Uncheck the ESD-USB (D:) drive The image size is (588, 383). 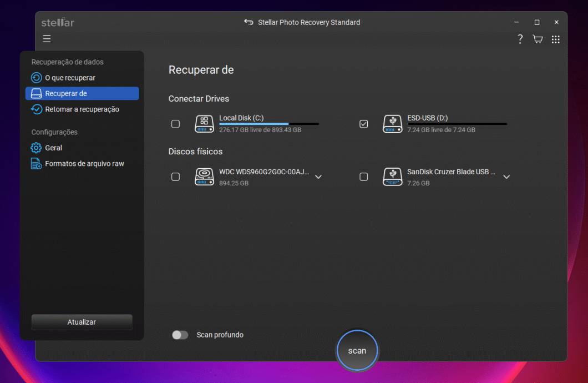pyautogui.click(x=364, y=124)
